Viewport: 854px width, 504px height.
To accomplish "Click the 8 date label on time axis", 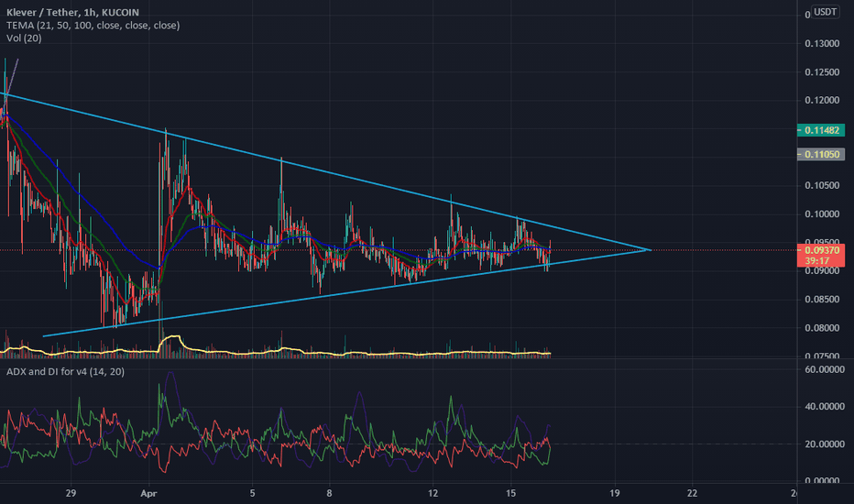I will click(x=330, y=493).
